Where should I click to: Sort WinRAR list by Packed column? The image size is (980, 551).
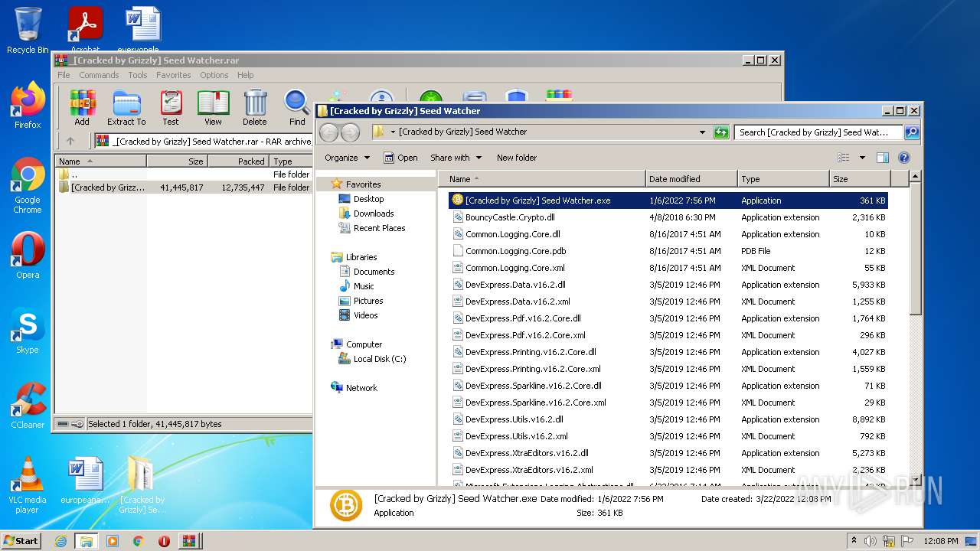point(238,161)
